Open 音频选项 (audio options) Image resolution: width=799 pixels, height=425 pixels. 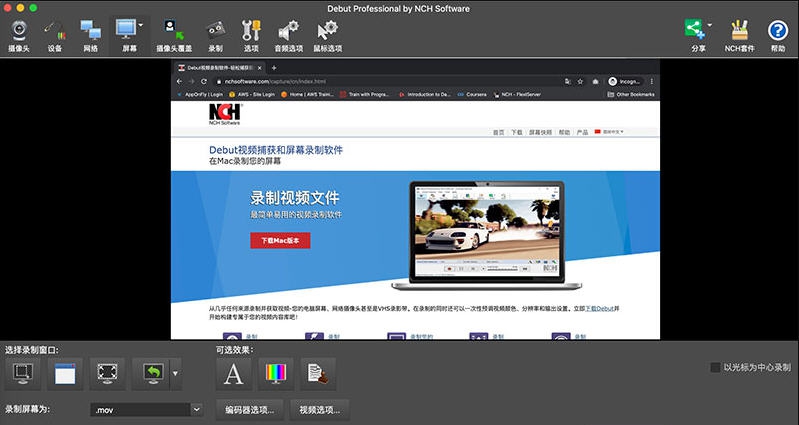coord(288,34)
